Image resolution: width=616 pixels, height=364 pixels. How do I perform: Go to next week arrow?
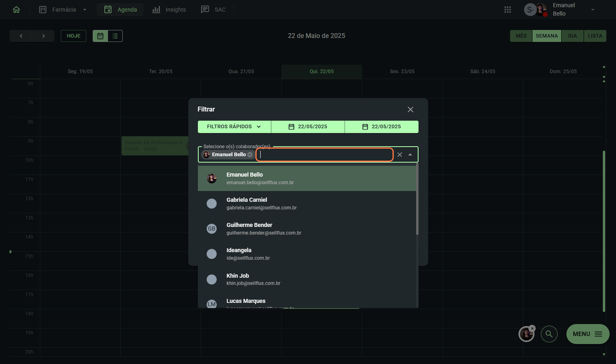pyautogui.click(x=43, y=36)
